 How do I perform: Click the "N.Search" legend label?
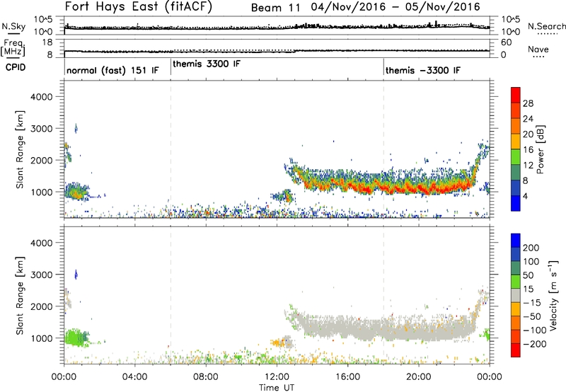pos(546,26)
